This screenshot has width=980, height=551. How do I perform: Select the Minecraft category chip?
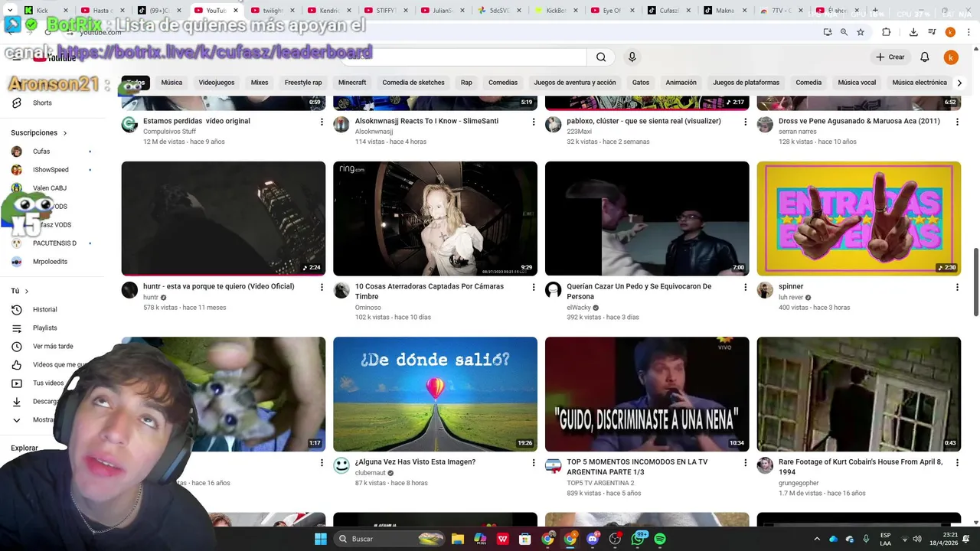tap(352, 83)
